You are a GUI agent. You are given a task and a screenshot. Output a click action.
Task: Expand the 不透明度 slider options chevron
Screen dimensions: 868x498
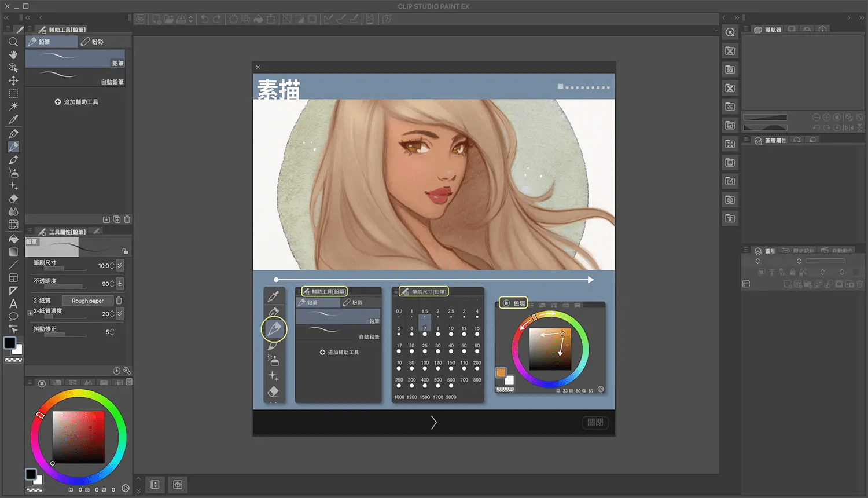120,284
